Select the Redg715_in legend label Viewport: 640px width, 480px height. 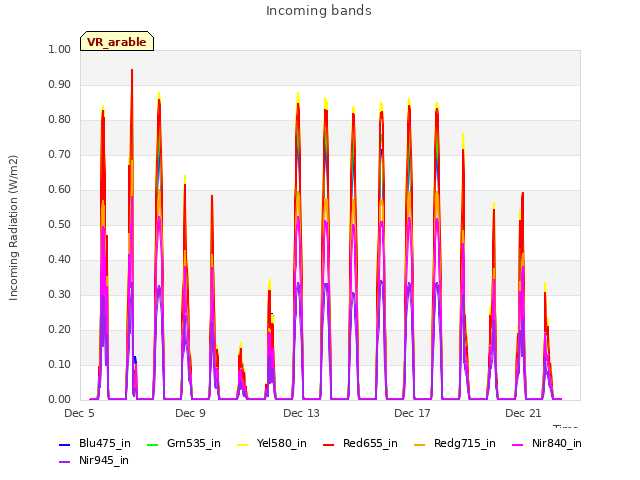465,443
